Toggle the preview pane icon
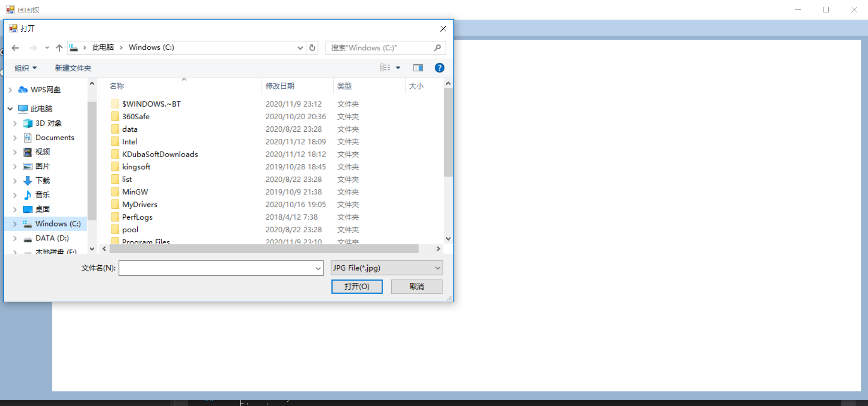The image size is (868, 406). (x=418, y=68)
